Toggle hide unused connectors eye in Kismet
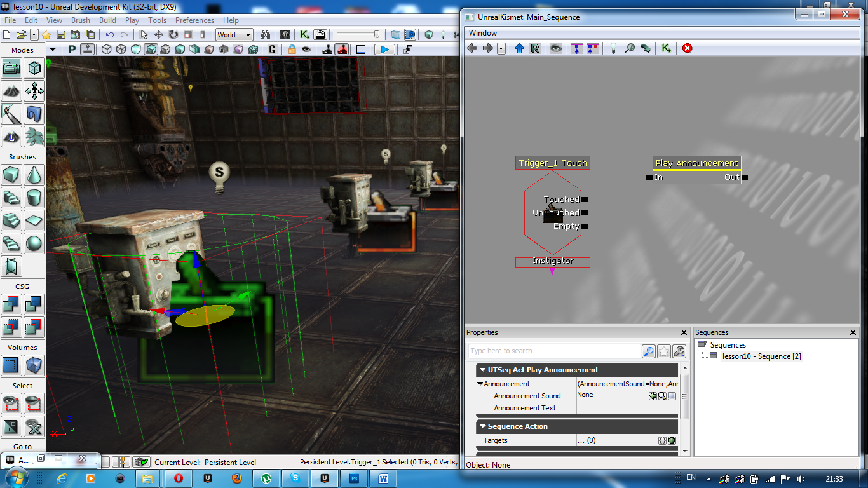 pos(556,48)
